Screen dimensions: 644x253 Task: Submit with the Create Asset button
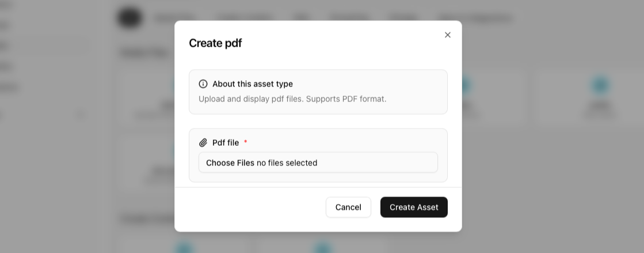pos(414,207)
